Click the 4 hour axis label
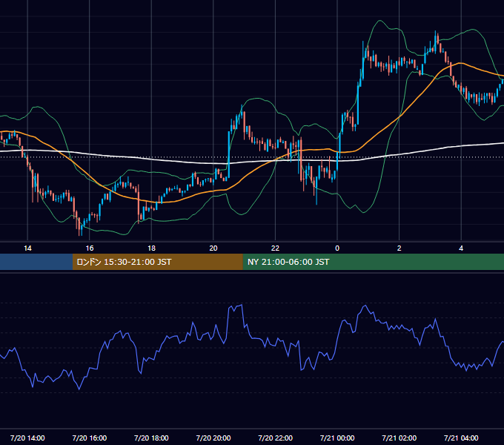 461,248
